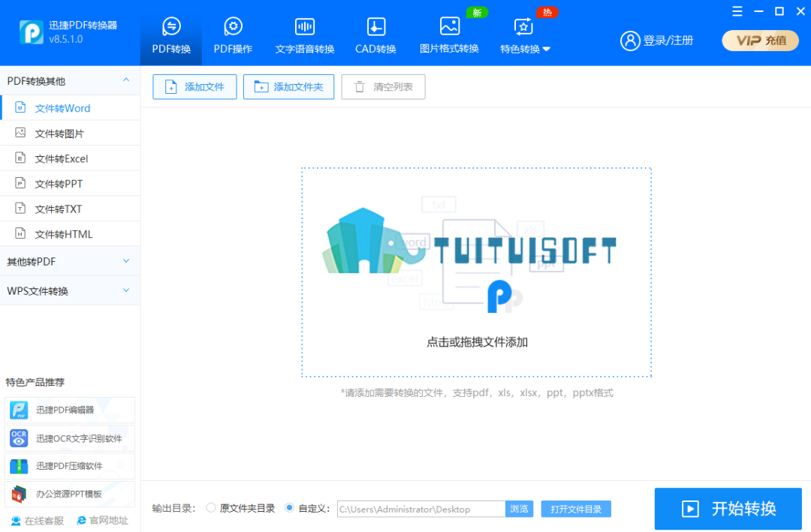Click the 开始转换 start button

tap(728, 509)
